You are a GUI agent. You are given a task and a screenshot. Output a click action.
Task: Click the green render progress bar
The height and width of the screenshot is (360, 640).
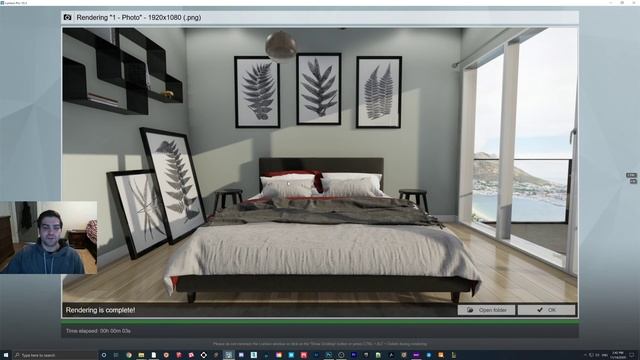click(320, 322)
